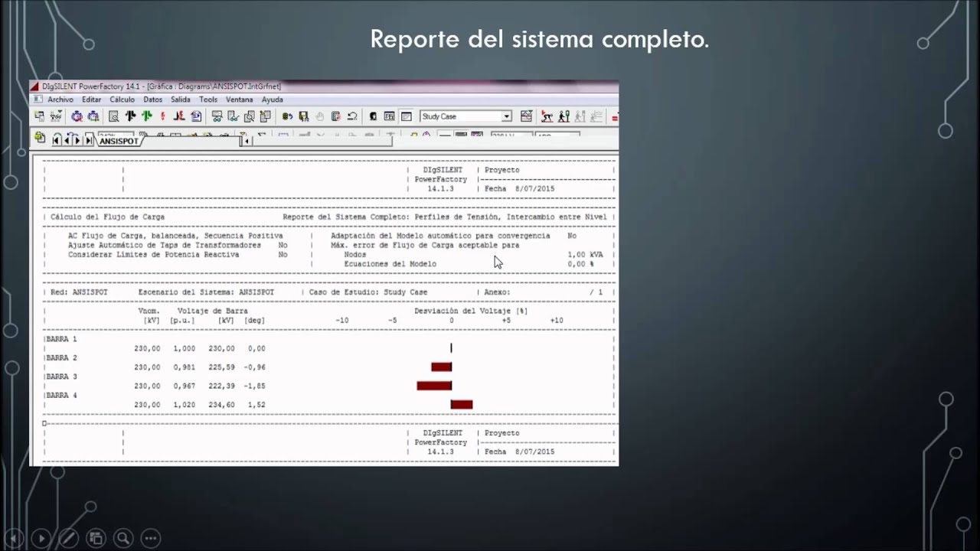The width and height of the screenshot is (980, 551).
Task: Click the text 'Red: ANSISPOT'
Action: point(79,292)
